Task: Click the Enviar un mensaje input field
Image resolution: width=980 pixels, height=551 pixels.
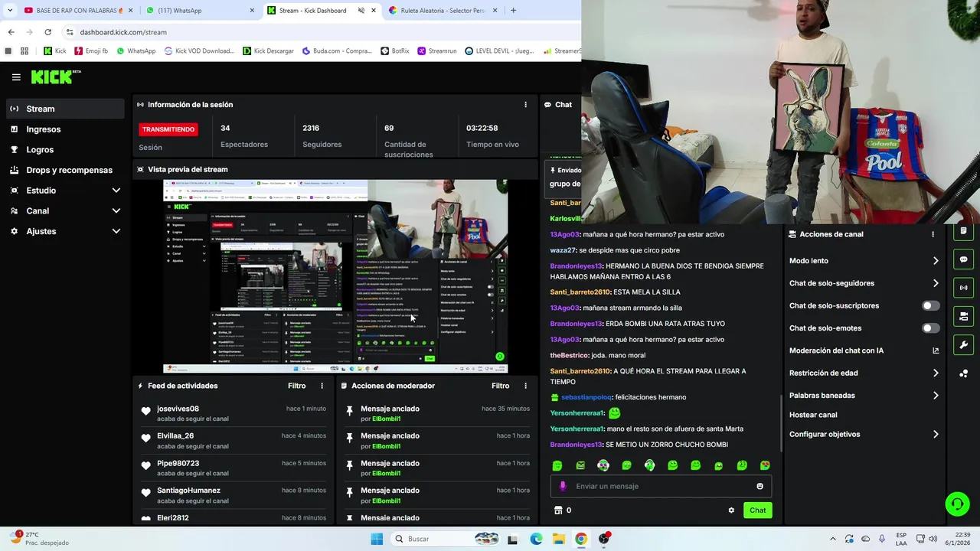Action: click(x=661, y=486)
